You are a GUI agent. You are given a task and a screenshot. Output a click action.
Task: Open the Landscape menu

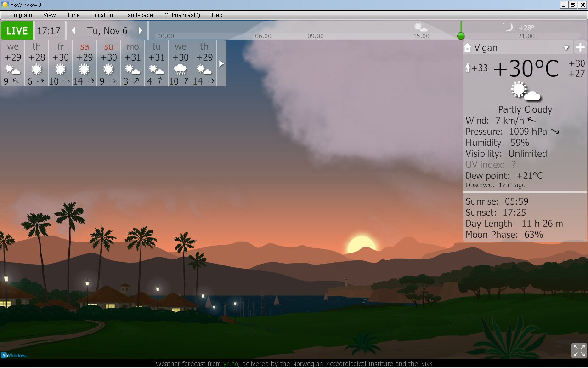138,15
